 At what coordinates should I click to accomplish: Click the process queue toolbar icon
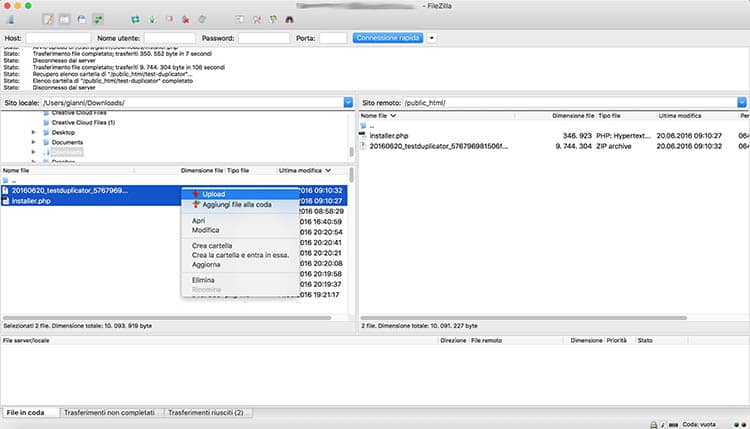(152, 20)
